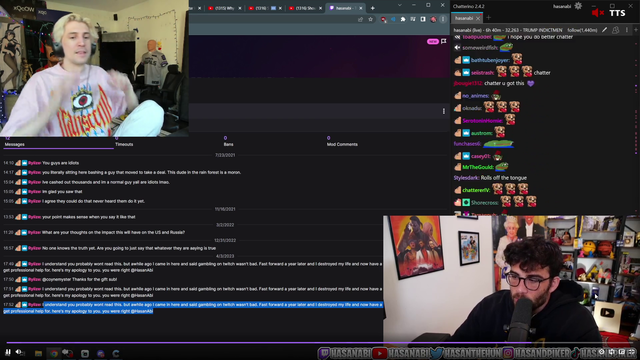
Task: Click the message about the US and Russia
Action: 113,232
